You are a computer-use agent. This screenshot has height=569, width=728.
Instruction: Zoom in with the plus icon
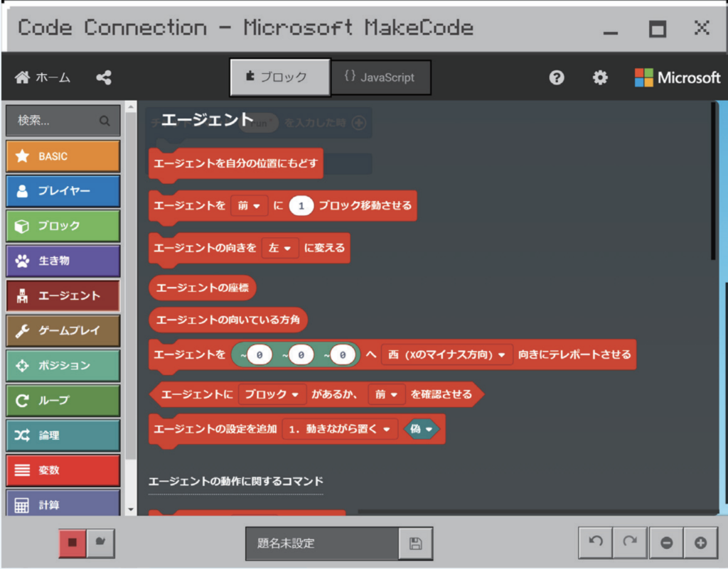pos(700,543)
